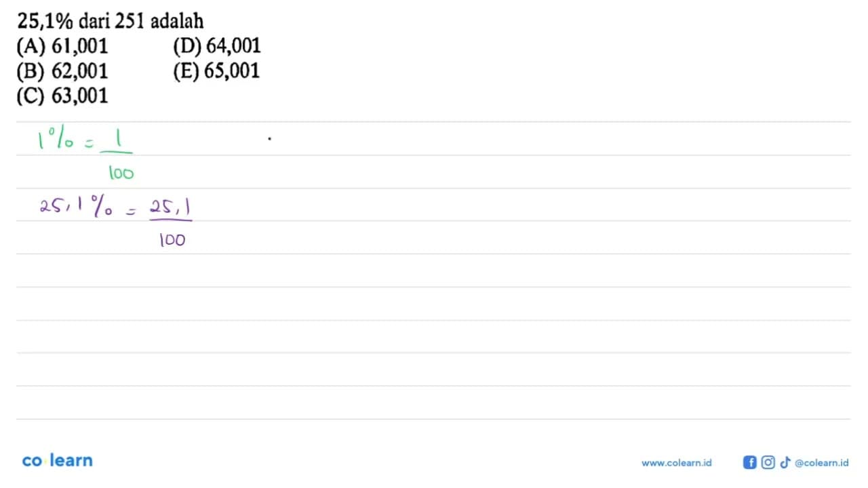This screenshot has width=868, height=488.
Task: Choose answer option (C) 63,001
Action: (61, 96)
